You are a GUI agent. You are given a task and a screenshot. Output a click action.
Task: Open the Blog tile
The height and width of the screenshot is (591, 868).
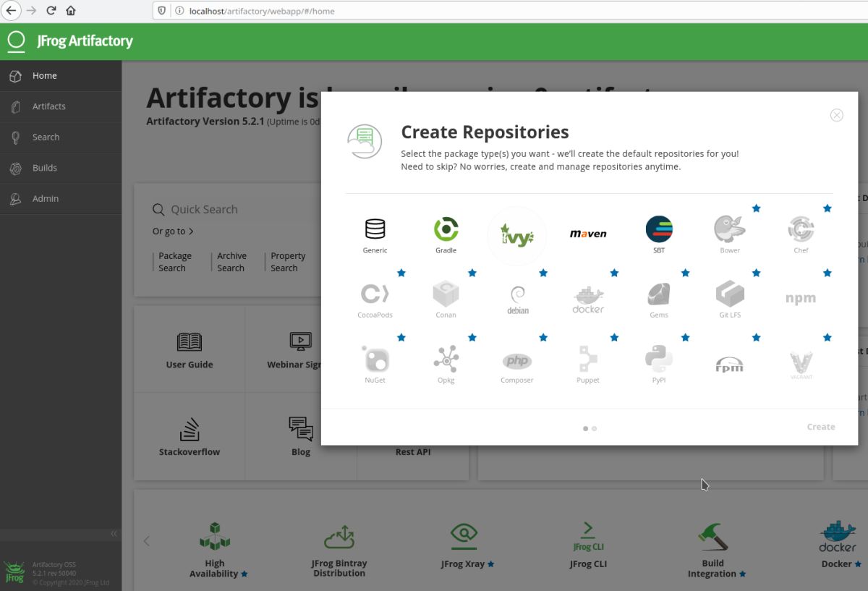(301, 436)
